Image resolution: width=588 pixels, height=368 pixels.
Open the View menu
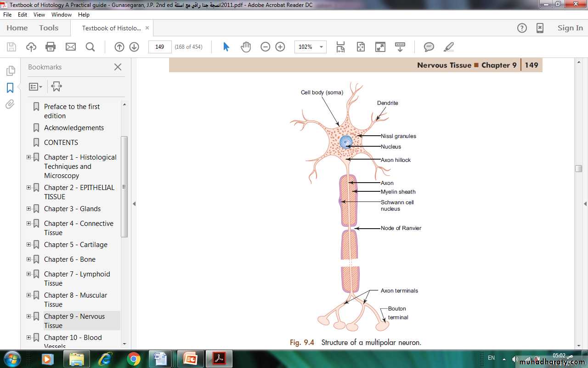click(x=39, y=15)
